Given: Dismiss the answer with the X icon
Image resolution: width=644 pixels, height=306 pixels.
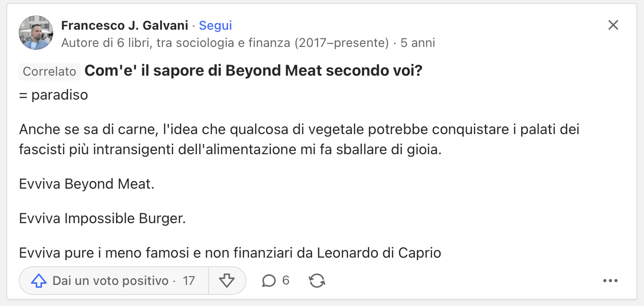Looking at the screenshot, I should [613, 25].
